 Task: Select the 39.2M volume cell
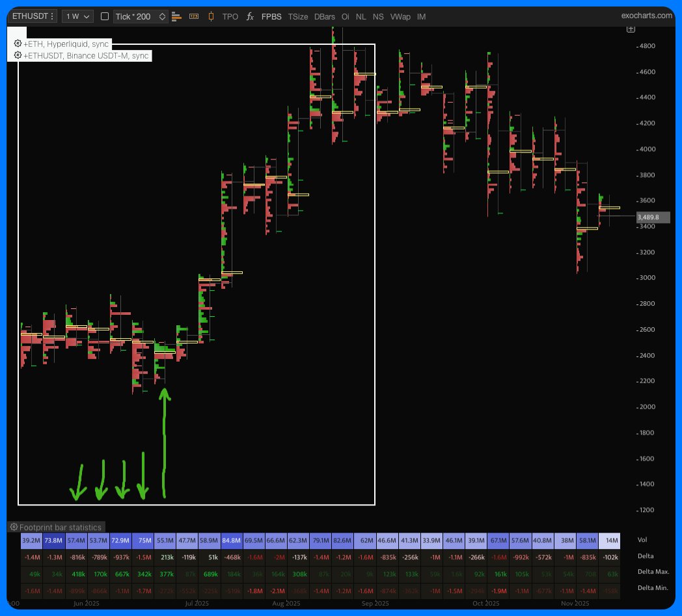(x=31, y=541)
